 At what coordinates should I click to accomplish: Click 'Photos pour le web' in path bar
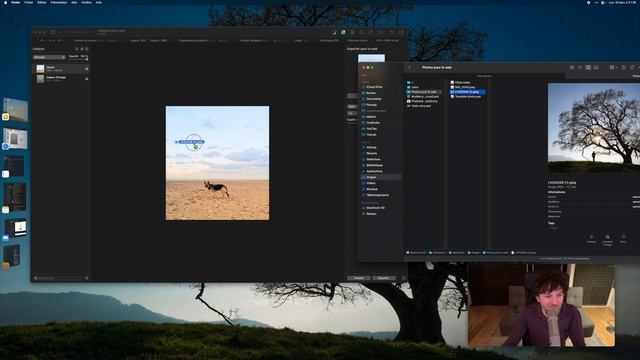pos(496,253)
